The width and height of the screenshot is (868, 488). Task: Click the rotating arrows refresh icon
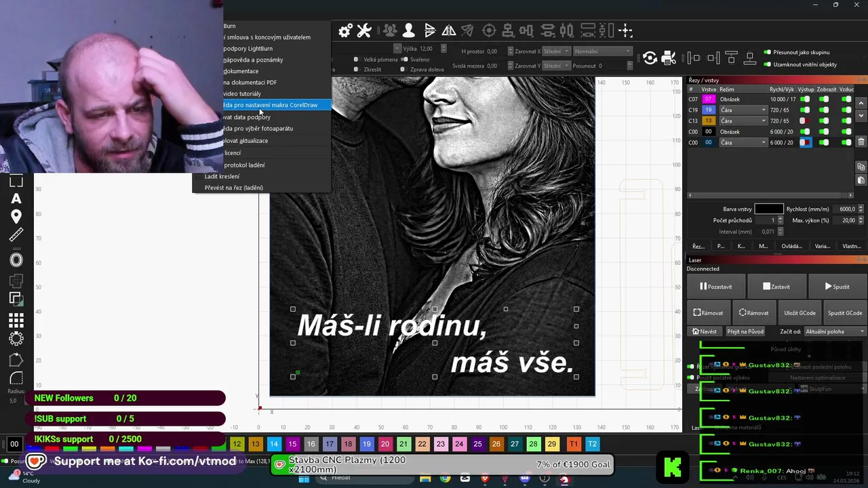tap(650, 58)
